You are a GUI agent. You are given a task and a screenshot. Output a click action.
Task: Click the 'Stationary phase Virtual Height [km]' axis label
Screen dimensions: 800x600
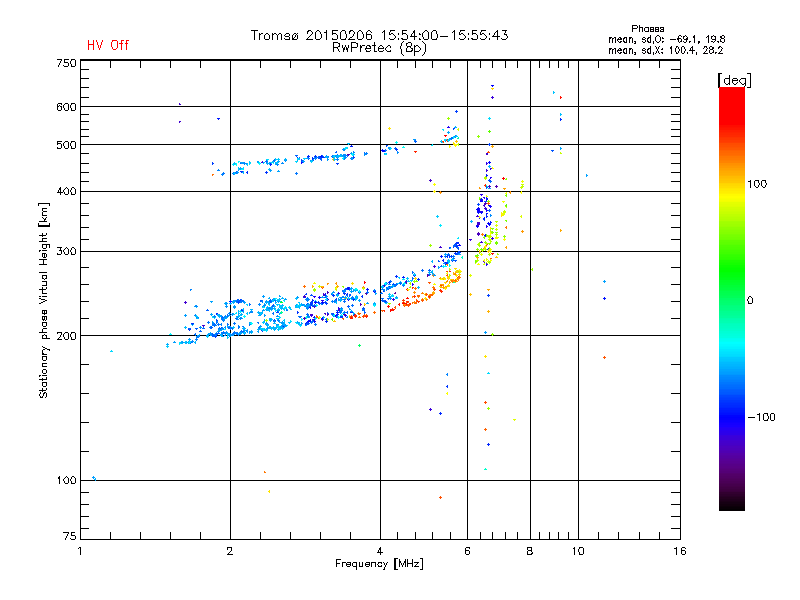[44, 300]
